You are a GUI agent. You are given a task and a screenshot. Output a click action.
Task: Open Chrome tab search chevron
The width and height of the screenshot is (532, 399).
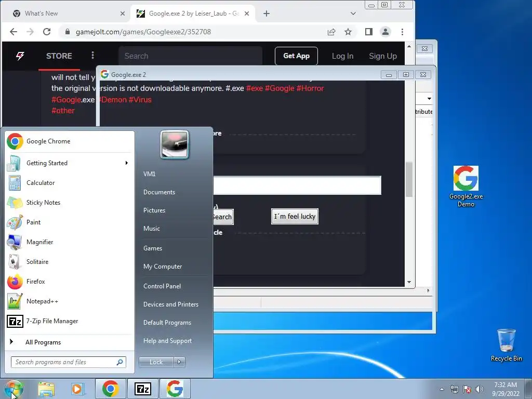point(353,14)
